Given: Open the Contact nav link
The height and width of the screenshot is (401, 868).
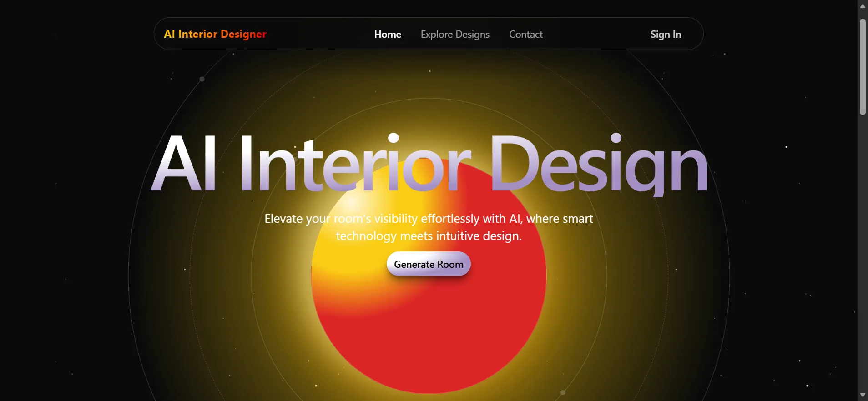Looking at the screenshot, I should (x=526, y=34).
